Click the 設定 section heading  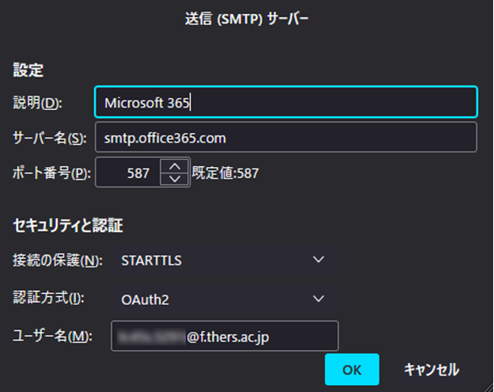28,70
